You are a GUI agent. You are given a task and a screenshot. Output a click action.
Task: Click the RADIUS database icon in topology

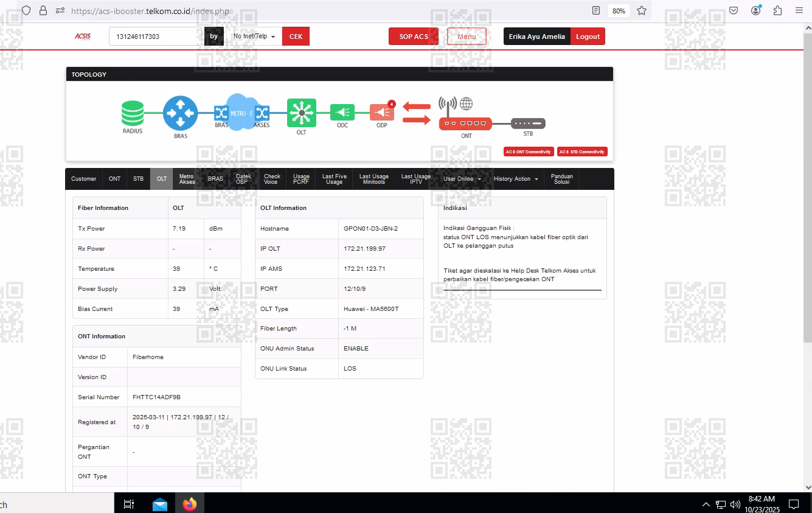pyautogui.click(x=132, y=113)
